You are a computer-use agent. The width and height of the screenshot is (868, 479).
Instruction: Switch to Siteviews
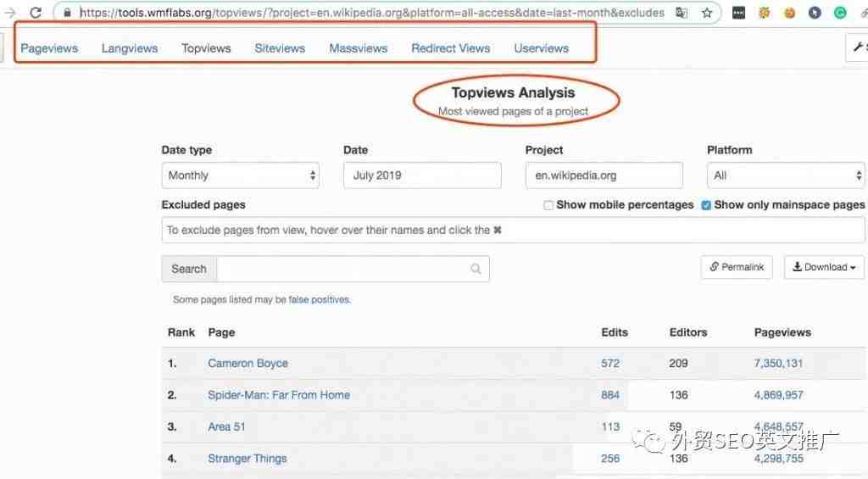tap(280, 48)
